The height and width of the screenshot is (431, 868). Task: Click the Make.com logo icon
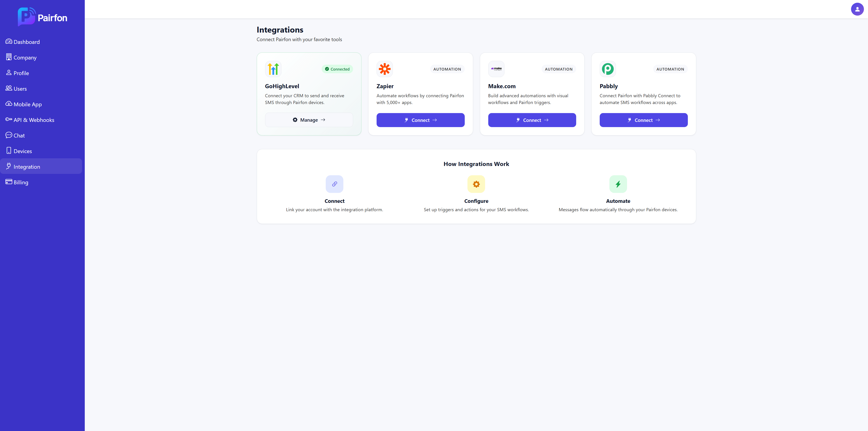tap(496, 69)
